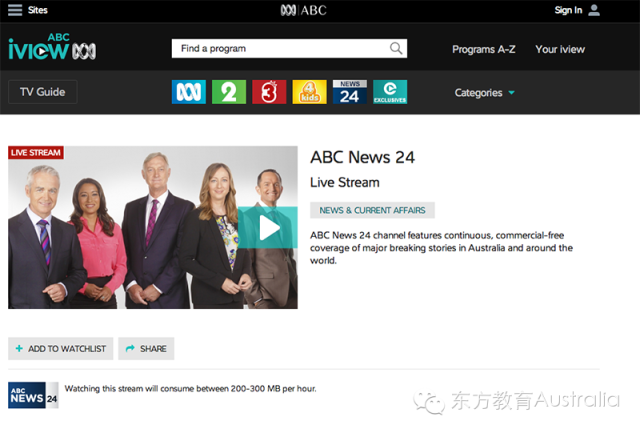Select the News 24 channel icon
Viewport: 640px width, 433px height.
350,92
